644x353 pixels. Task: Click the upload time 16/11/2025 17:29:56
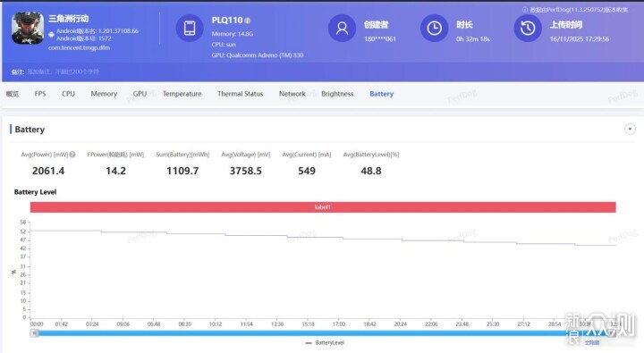pos(580,39)
